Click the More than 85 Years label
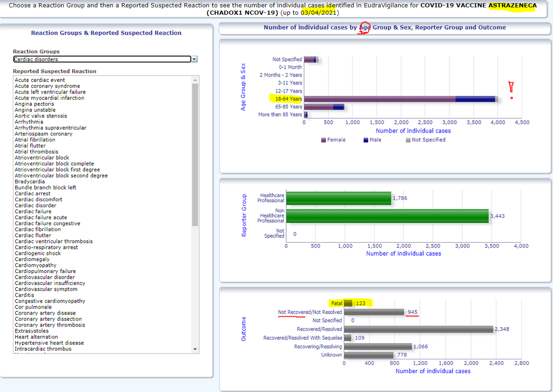The height and width of the screenshot is (392, 553). pos(280,115)
